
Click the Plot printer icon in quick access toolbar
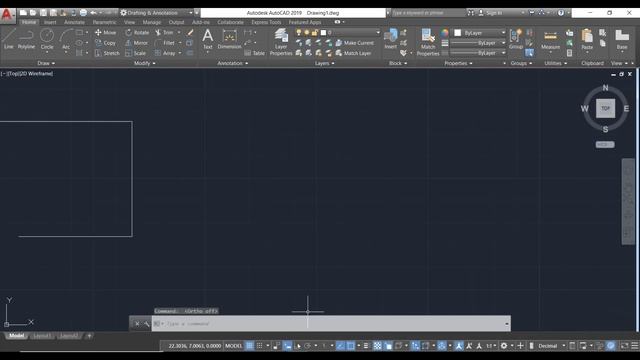(x=83, y=13)
